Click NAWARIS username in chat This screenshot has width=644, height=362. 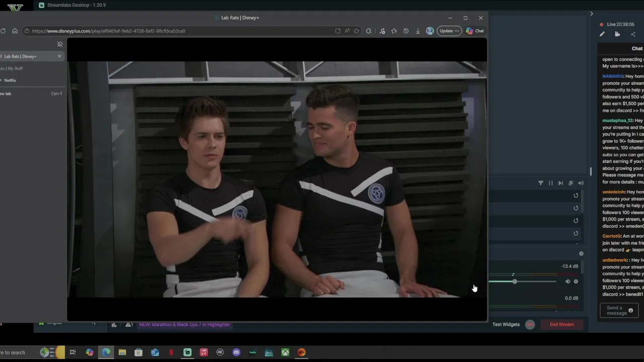pos(612,76)
